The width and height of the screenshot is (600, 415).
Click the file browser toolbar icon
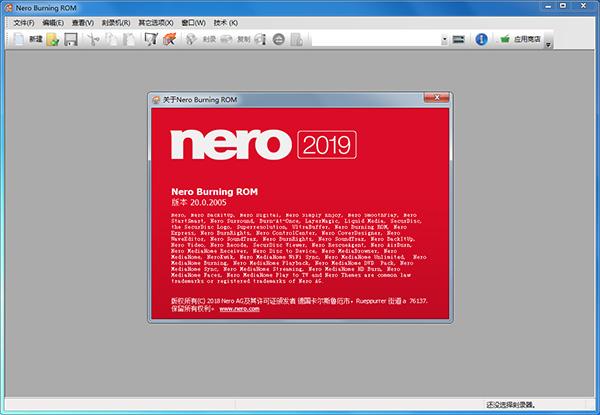click(x=297, y=39)
